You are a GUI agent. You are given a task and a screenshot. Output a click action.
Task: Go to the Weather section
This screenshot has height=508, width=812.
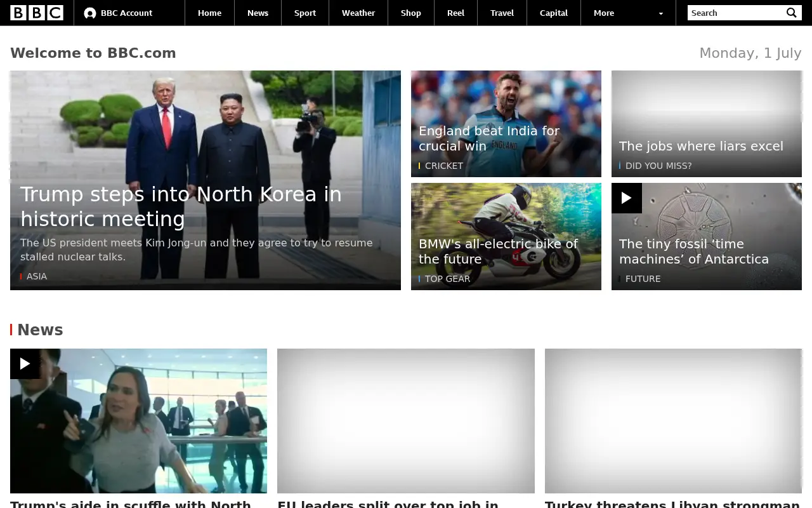coord(358,13)
